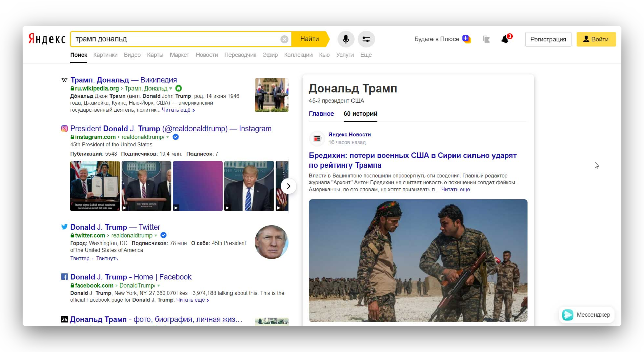The image size is (644, 352).
Task: Expand the wikipedia.org result dropdown arrow
Action: tap(171, 89)
